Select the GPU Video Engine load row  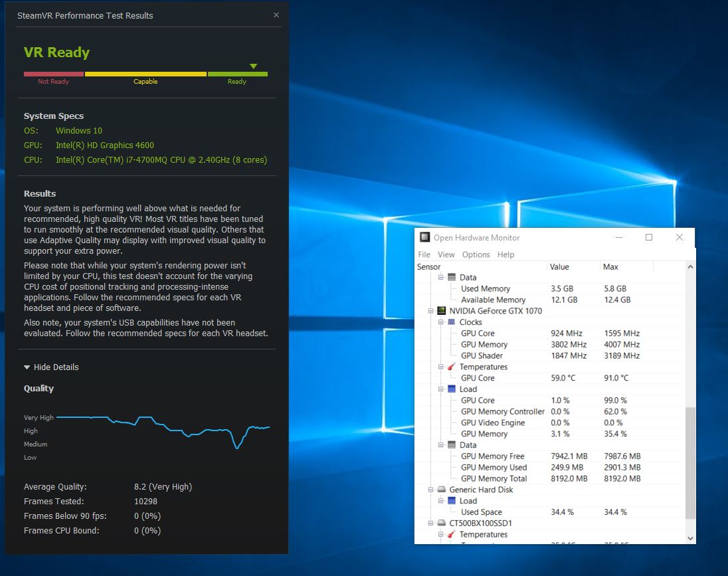click(x=550, y=423)
